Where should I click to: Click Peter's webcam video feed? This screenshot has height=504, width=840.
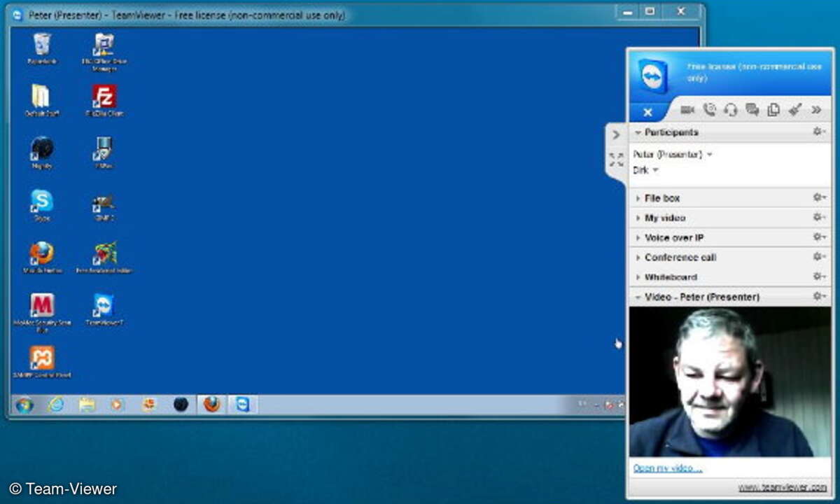pos(730,381)
